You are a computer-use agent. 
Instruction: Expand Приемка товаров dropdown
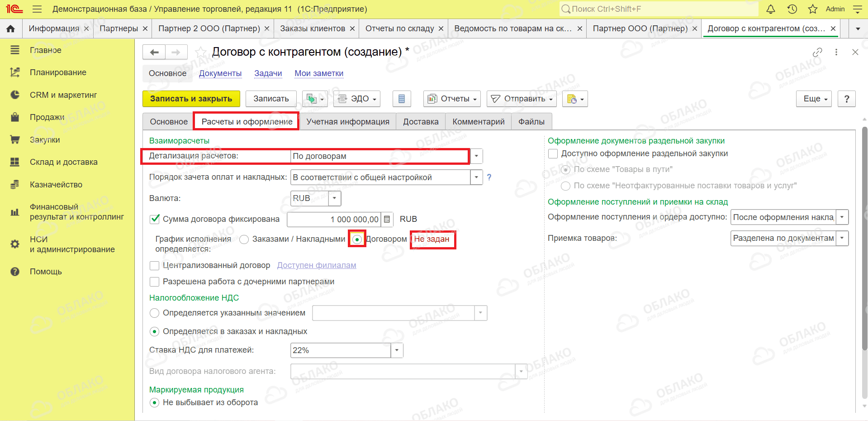842,238
